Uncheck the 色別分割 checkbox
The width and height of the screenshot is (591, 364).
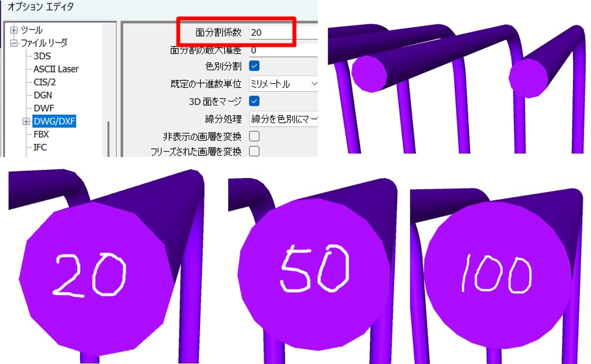coord(254,66)
